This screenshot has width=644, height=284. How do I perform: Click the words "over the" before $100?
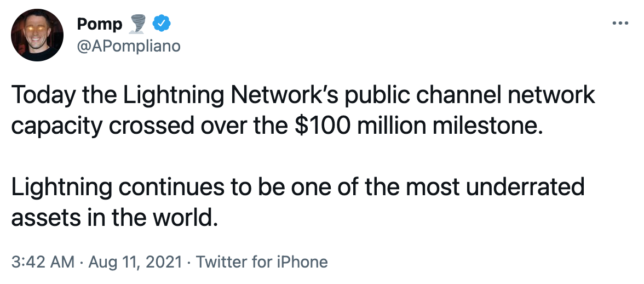[231, 126]
